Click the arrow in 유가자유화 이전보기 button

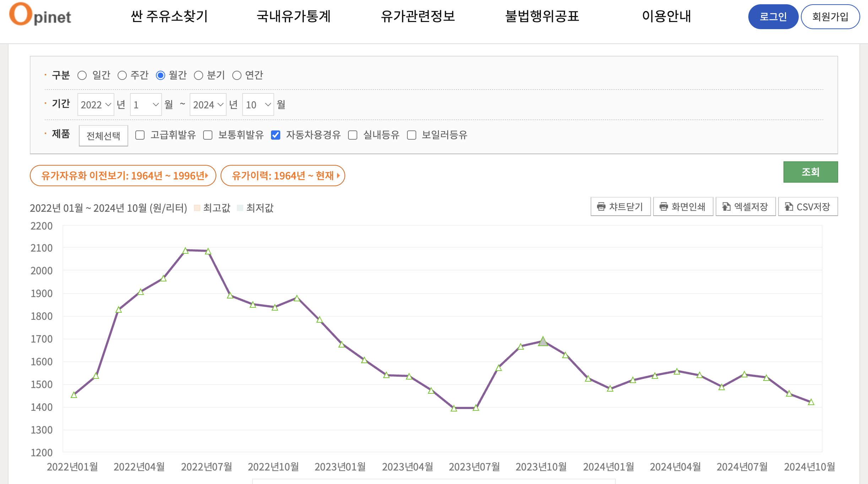tap(207, 176)
